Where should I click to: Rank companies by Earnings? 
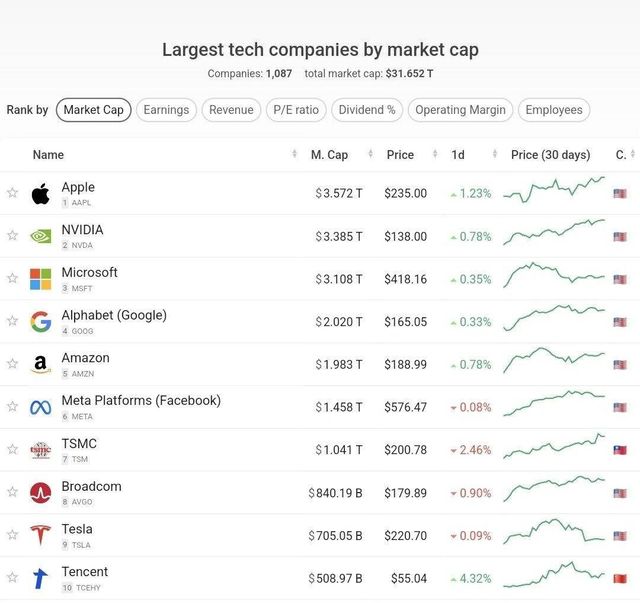(x=166, y=110)
